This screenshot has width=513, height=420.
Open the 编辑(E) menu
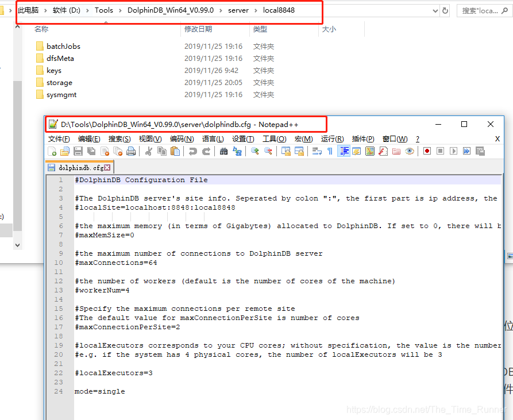89,139
